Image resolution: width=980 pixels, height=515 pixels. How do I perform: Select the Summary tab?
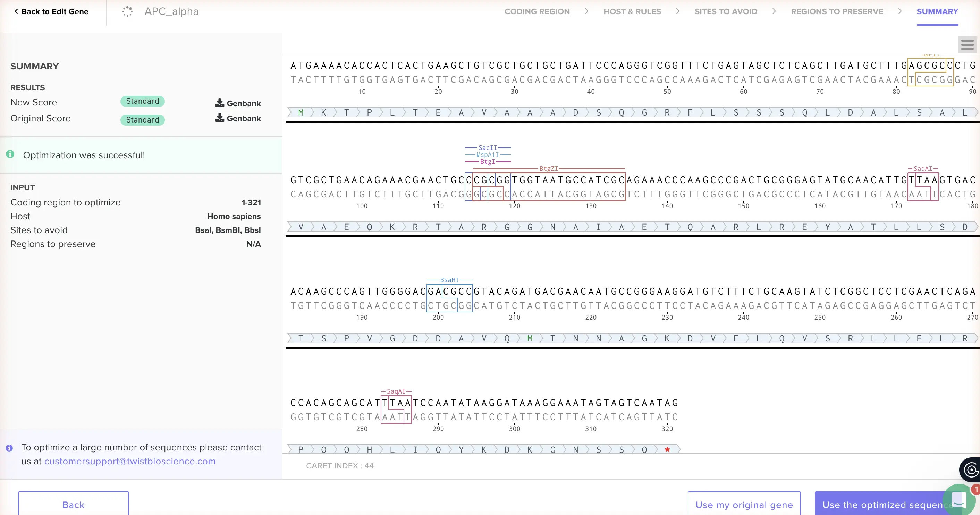tap(937, 11)
